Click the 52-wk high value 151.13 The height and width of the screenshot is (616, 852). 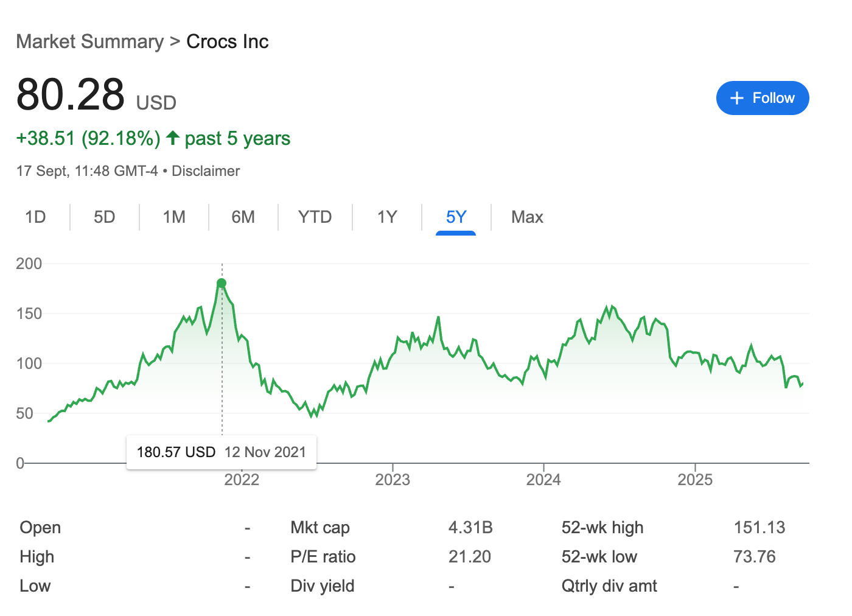(759, 527)
